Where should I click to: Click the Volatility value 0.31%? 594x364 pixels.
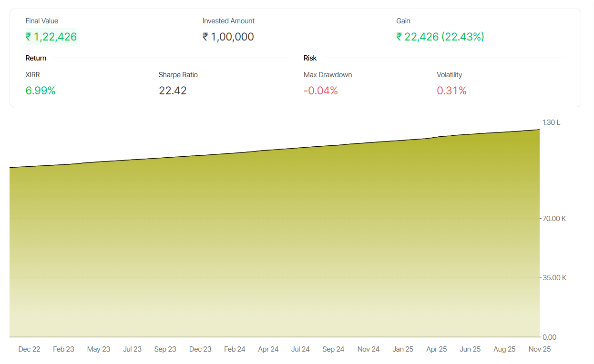(x=451, y=91)
